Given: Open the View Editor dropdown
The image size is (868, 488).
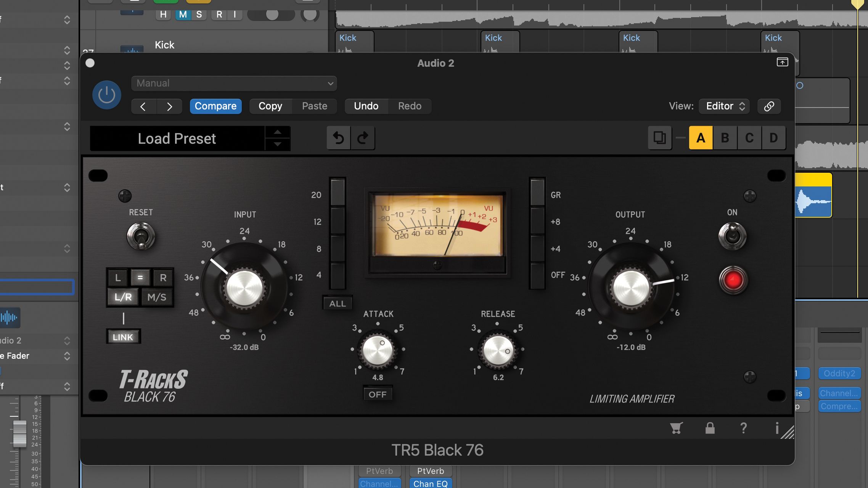Looking at the screenshot, I should pos(724,106).
